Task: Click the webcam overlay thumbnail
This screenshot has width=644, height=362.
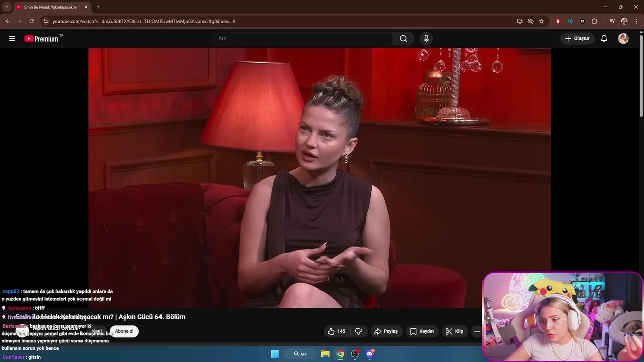Action: click(x=562, y=317)
